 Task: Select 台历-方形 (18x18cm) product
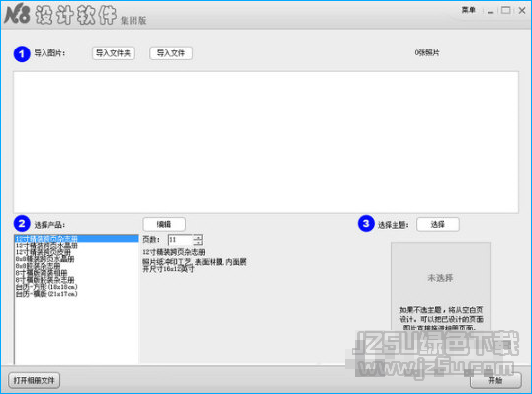(77, 287)
